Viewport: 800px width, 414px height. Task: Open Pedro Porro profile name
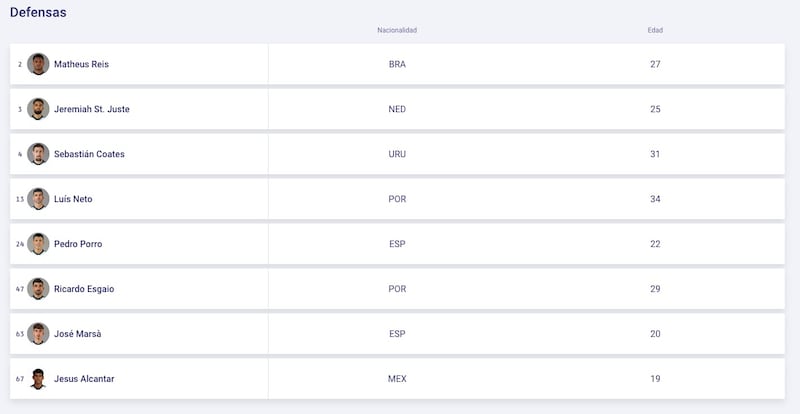coord(78,244)
